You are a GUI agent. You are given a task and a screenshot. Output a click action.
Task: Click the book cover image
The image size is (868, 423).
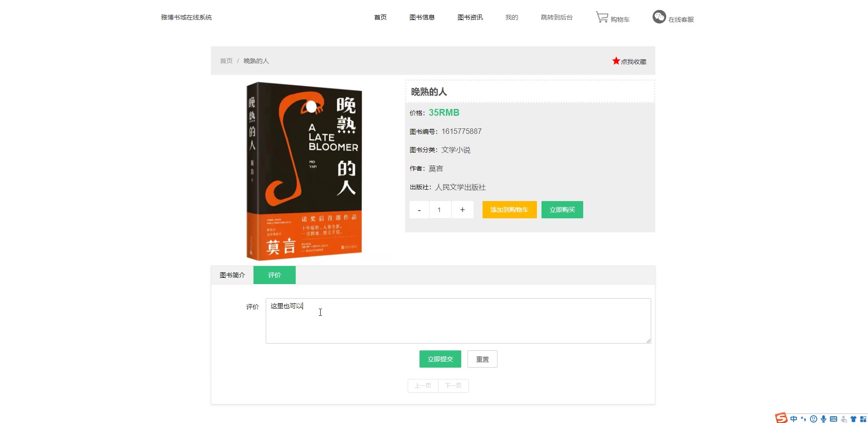tap(304, 171)
